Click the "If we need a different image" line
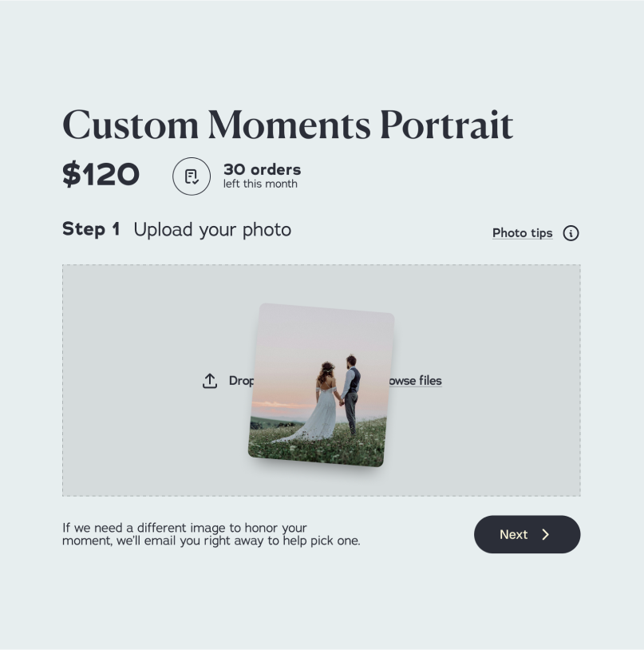The height and width of the screenshot is (650, 644). (184, 528)
